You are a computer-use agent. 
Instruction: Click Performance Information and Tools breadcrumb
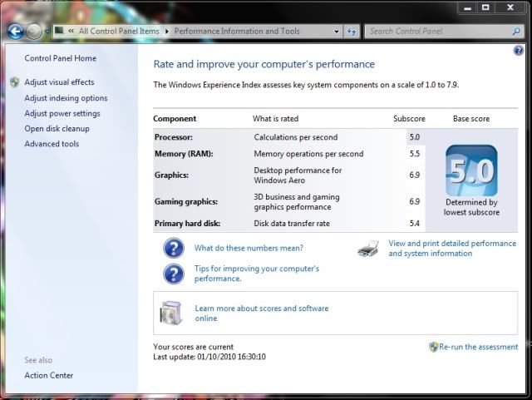click(237, 32)
